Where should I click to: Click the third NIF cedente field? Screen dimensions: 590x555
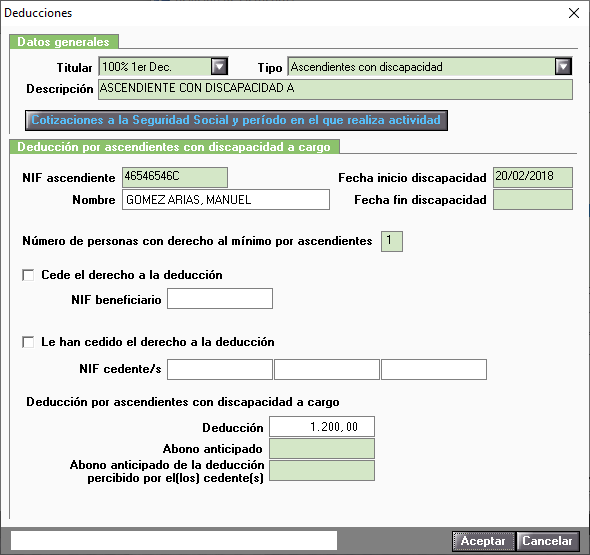(x=434, y=369)
